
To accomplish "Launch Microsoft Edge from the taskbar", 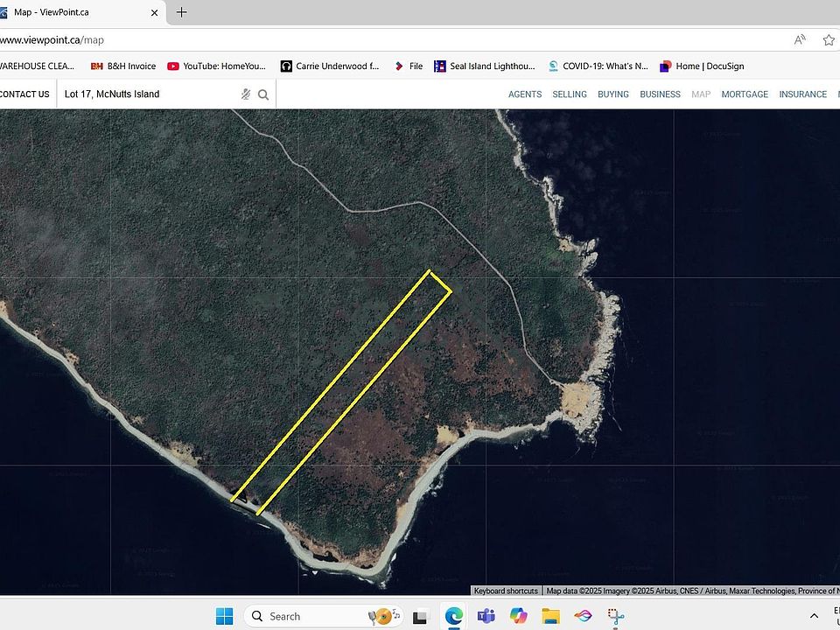I will 454,616.
